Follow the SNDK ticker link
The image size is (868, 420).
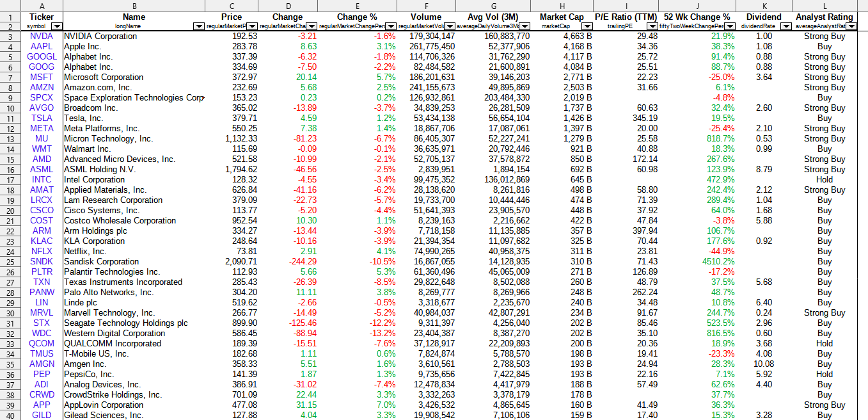42,262
